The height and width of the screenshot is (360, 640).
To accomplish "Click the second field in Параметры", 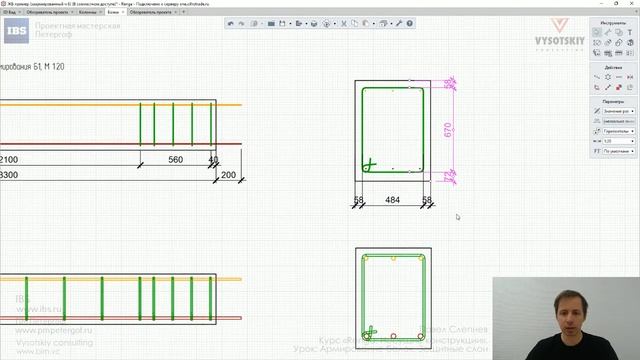I will click(x=619, y=121).
